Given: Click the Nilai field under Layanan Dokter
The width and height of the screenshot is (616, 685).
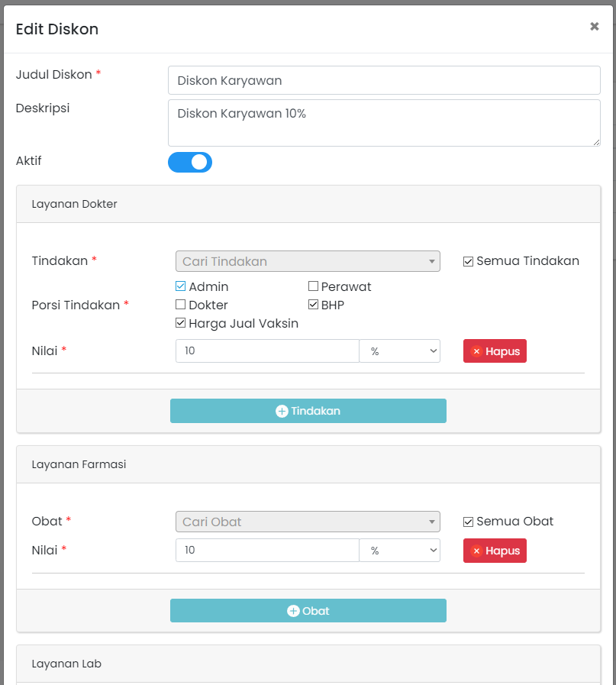Looking at the screenshot, I should [x=267, y=351].
